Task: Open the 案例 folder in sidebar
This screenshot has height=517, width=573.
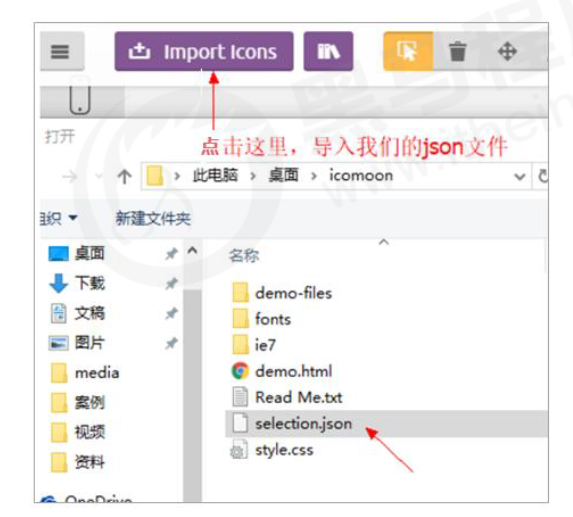Action: point(90,403)
